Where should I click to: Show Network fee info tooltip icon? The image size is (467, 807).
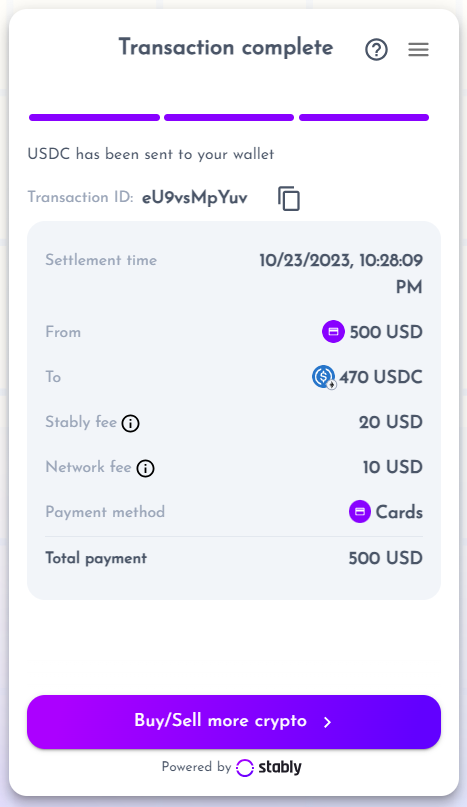coord(145,468)
